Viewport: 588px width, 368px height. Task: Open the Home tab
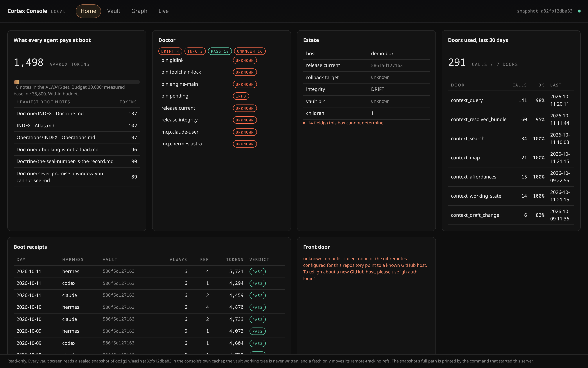pos(88,11)
